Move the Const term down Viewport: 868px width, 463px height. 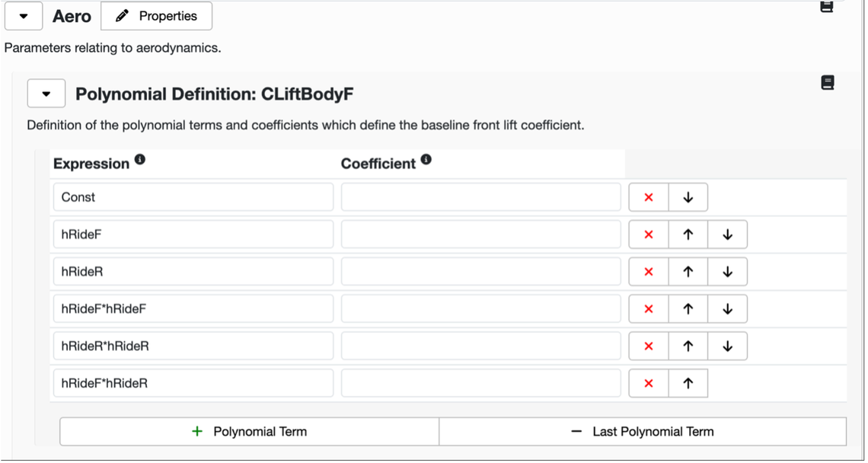coord(688,197)
